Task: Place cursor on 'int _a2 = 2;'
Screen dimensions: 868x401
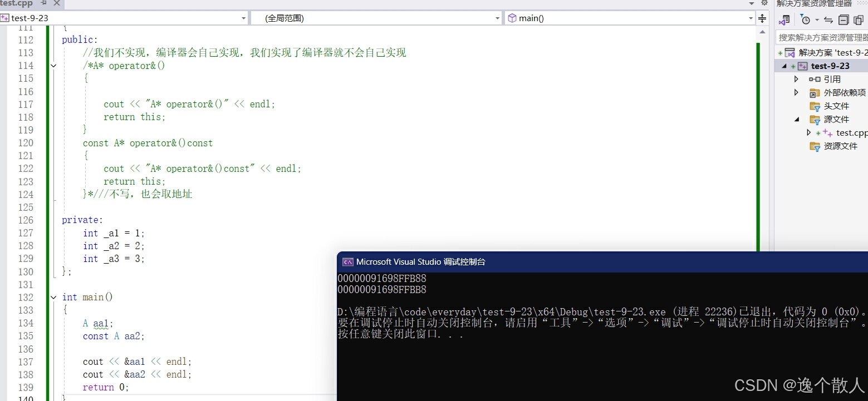Action: click(114, 246)
